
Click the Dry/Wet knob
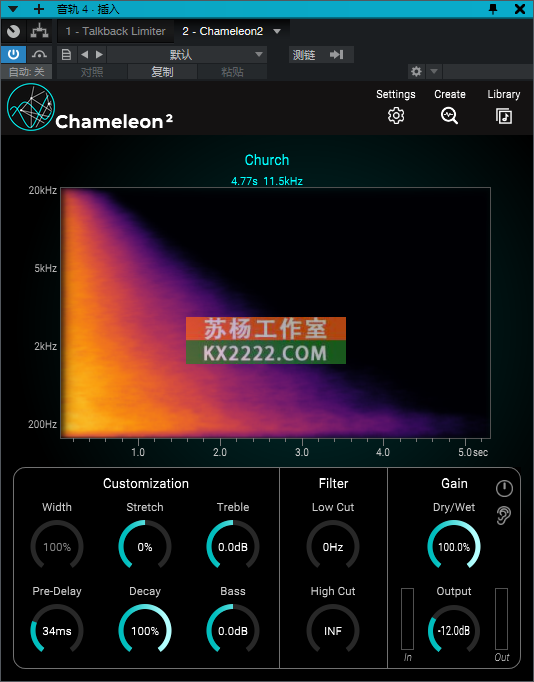(x=454, y=546)
